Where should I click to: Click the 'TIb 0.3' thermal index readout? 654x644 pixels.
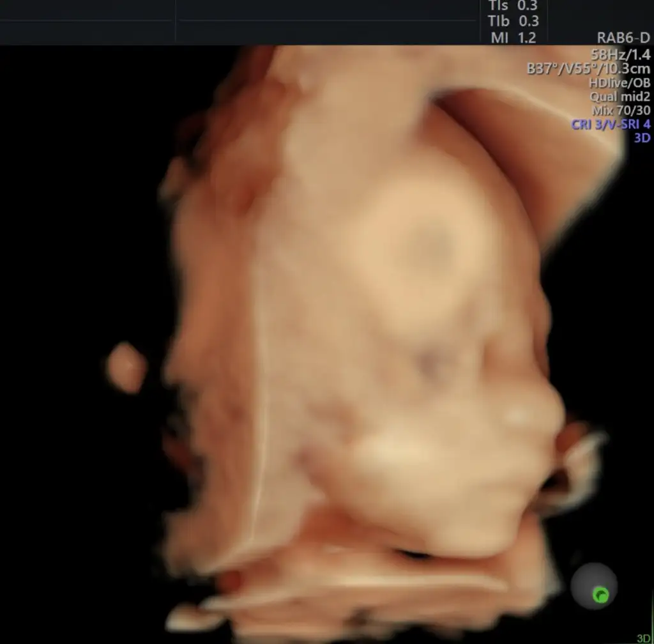point(513,21)
